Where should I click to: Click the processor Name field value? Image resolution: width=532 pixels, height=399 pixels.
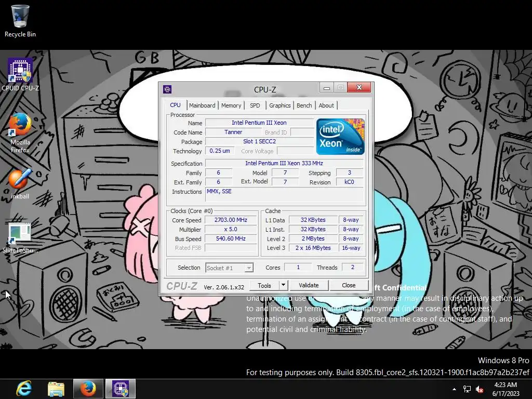point(259,123)
